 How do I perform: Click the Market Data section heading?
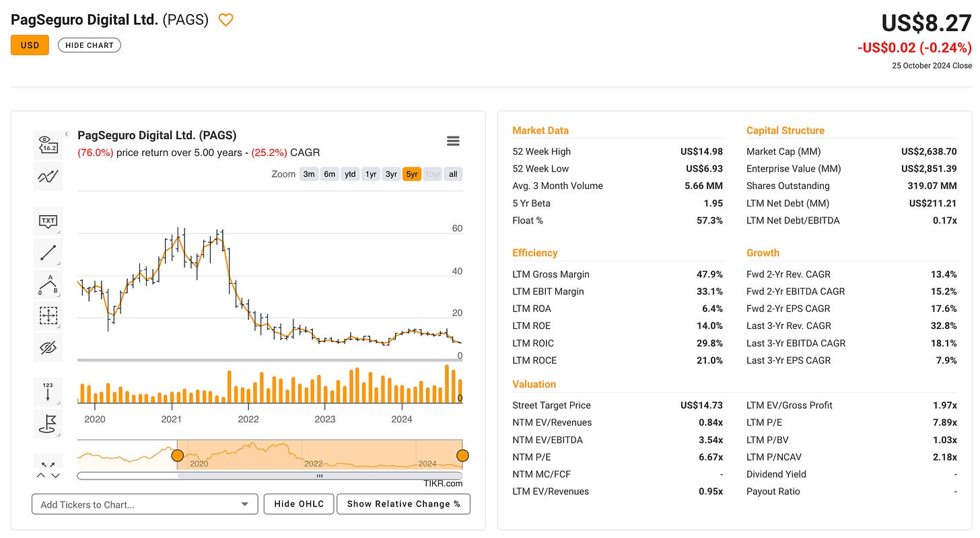(x=540, y=130)
